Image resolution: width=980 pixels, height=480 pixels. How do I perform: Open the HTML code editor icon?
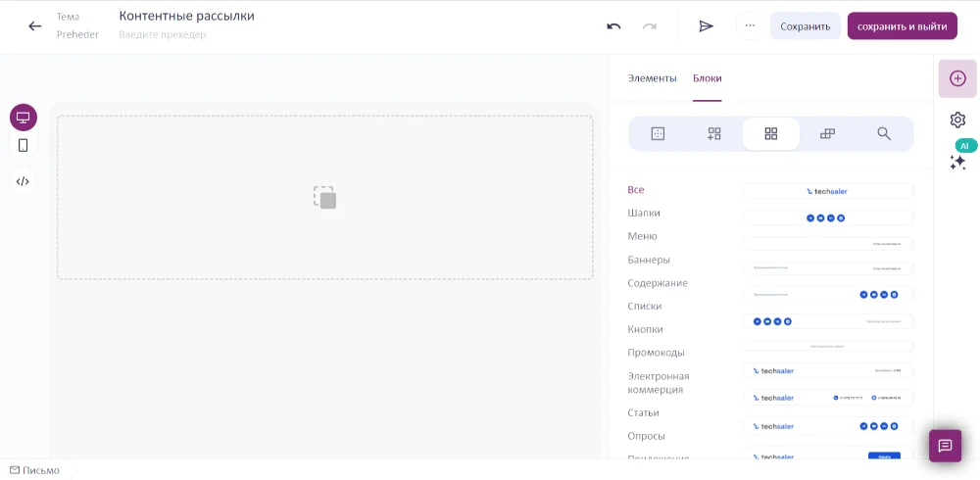23,181
